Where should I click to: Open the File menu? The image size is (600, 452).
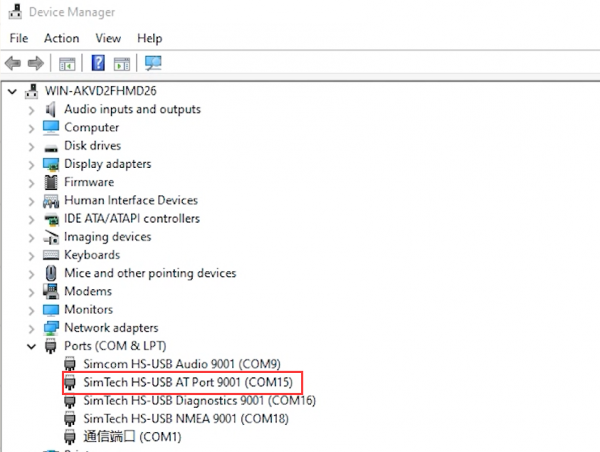pyautogui.click(x=19, y=38)
